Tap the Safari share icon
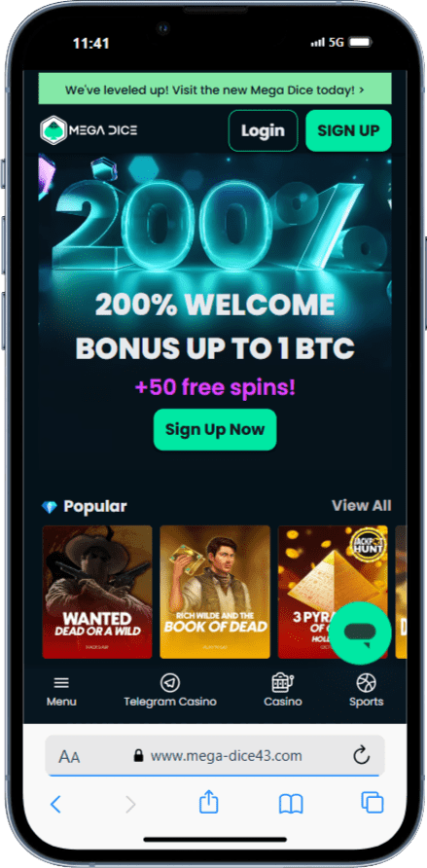This screenshot has width=427, height=868. 208,803
